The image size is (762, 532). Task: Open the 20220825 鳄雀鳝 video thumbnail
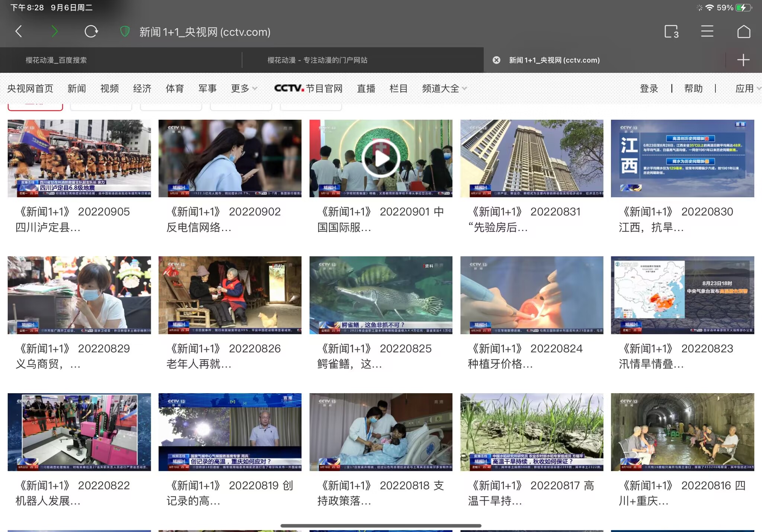coord(381,295)
